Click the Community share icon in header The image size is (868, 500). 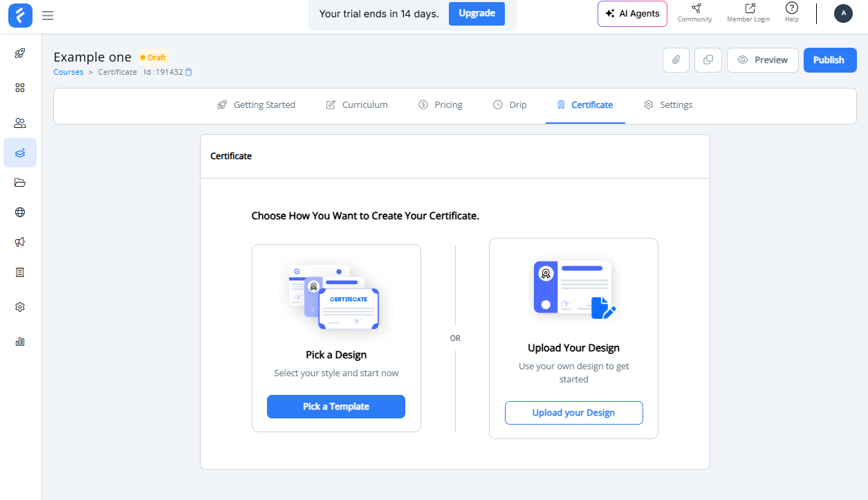(x=694, y=9)
